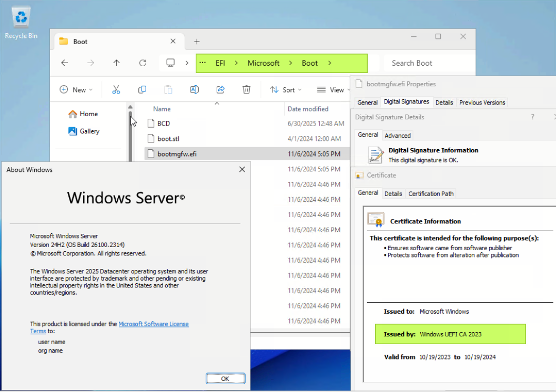556x392 pixels.
Task: Open the New item dropdown
Action: pyautogui.click(x=76, y=90)
